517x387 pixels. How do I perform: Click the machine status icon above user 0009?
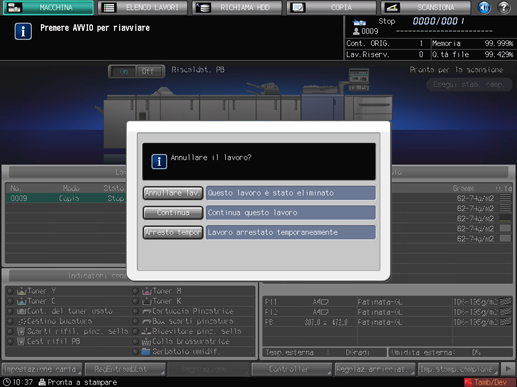(359, 23)
